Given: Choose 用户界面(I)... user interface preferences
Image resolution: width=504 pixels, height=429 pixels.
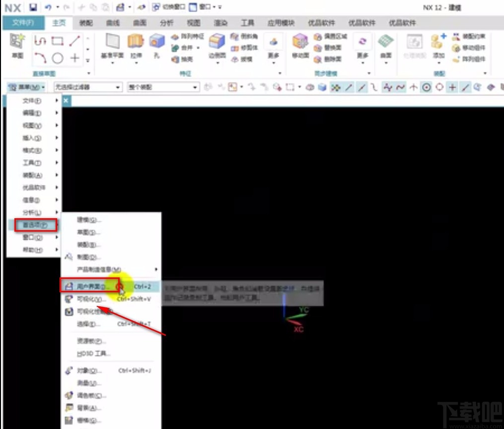Looking at the screenshot, I should click(111, 286).
